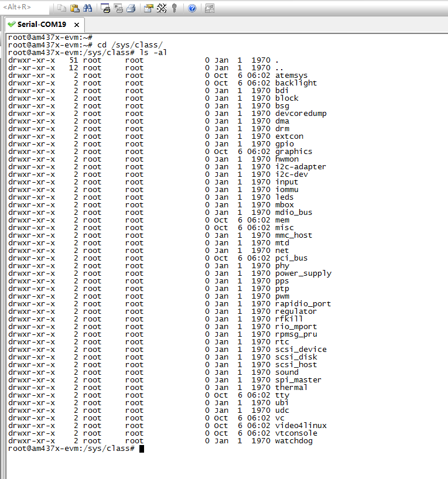
Task: Click the 'net' directory entry
Action: tap(282, 251)
